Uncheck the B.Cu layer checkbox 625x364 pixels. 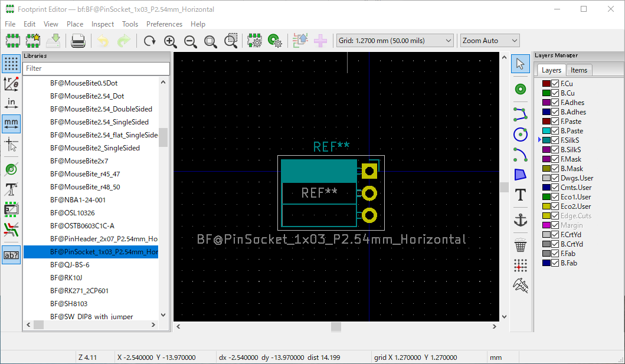pyautogui.click(x=555, y=93)
